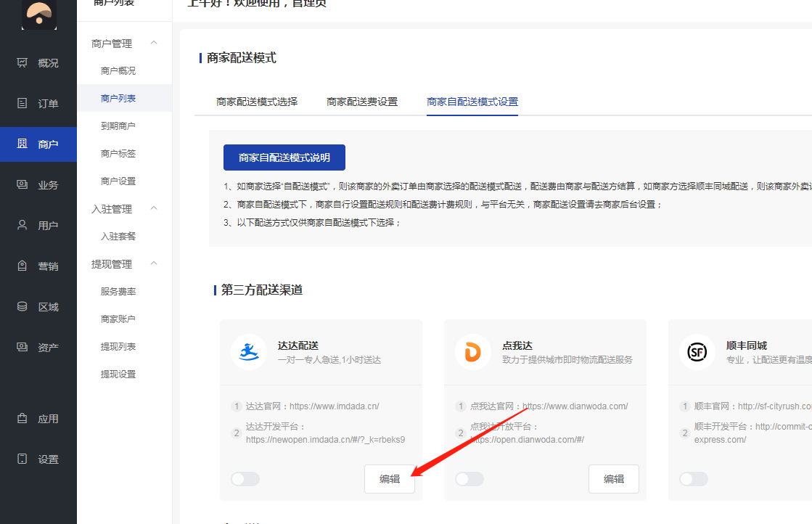The height and width of the screenshot is (524, 812).
Task: Switch to 商家配送费设置 tab
Action: (x=362, y=102)
